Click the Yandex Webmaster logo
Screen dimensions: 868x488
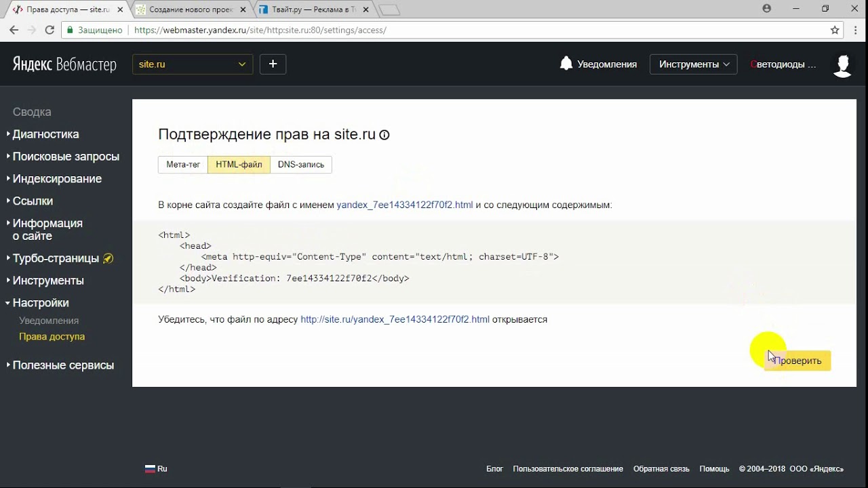(x=64, y=64)
